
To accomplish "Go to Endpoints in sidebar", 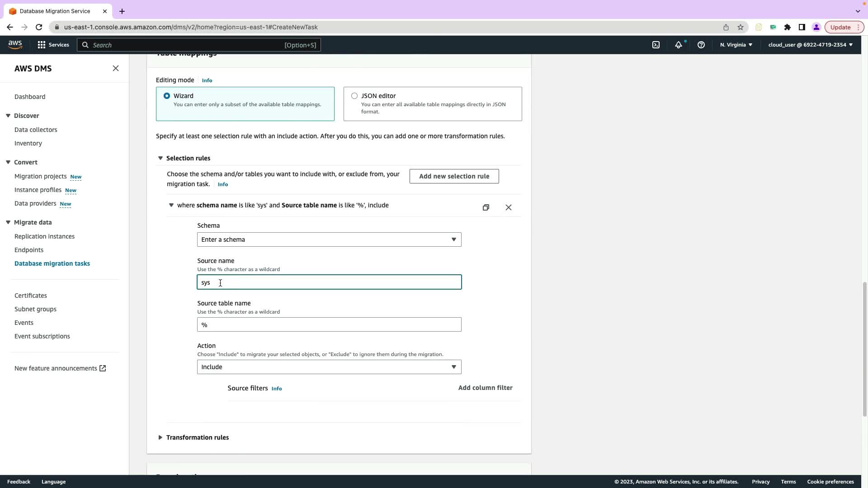I will point(29,250).
